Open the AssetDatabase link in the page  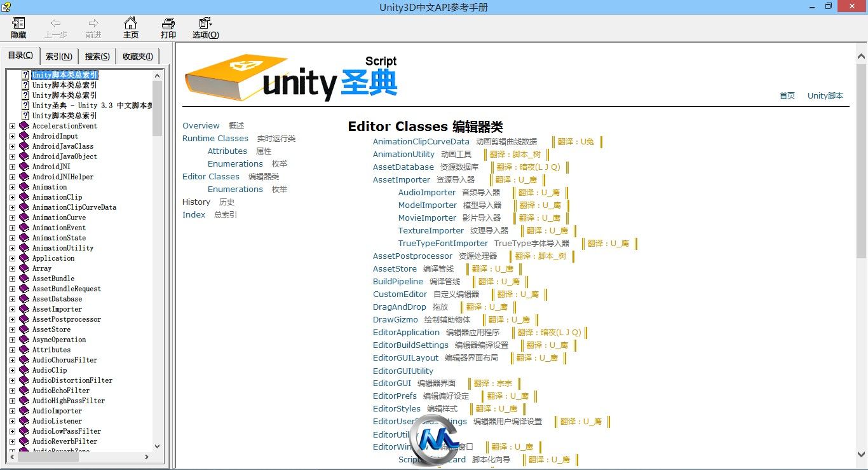pyautogui.click(x=403, y=167)
